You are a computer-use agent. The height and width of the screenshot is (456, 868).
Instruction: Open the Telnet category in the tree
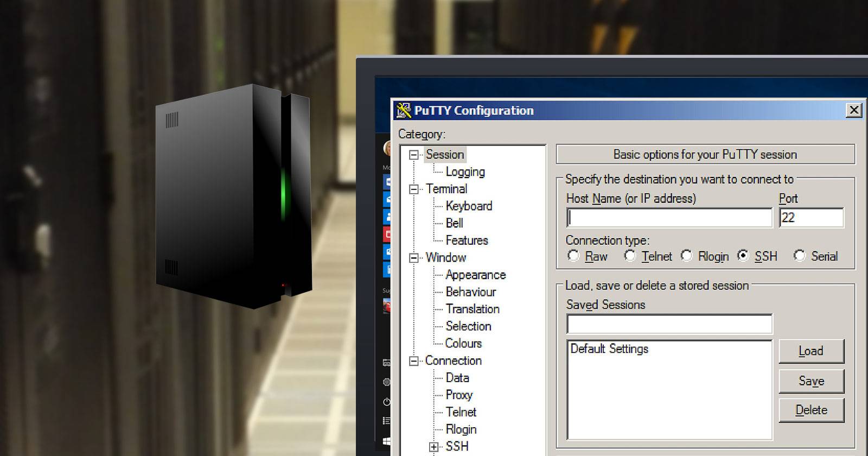point(461,412)
